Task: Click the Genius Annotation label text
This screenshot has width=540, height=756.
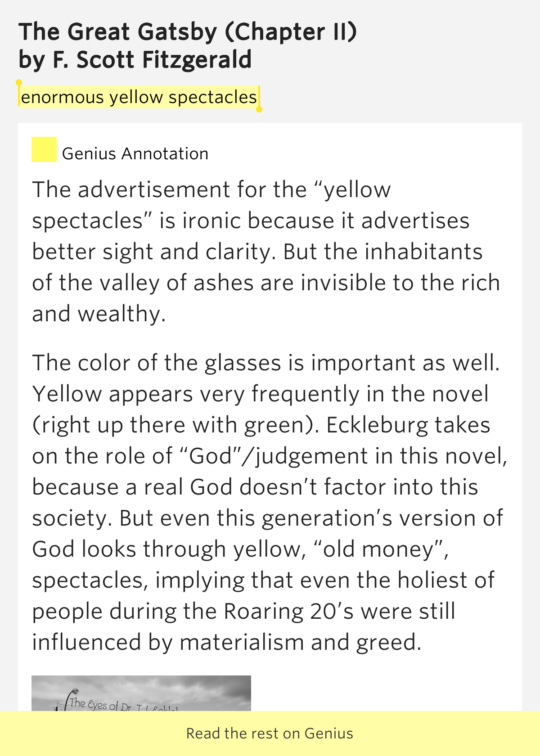Action: click(x=135, y=154)
